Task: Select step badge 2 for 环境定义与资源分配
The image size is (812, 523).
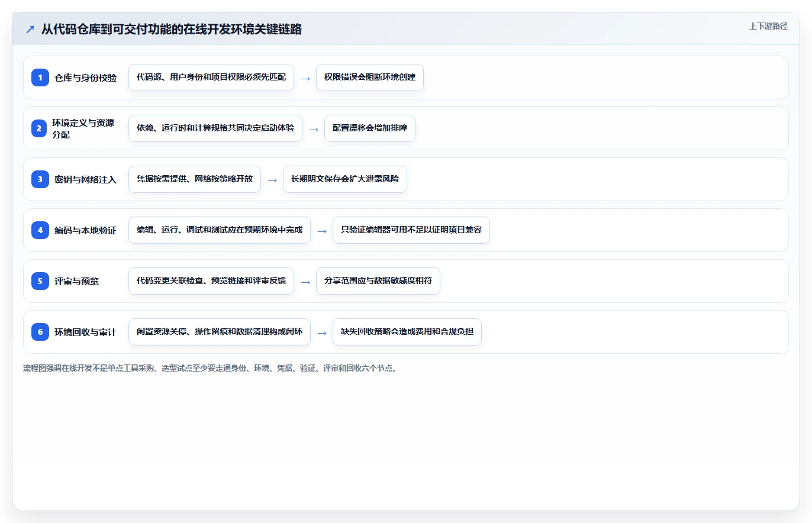Action: tap(40, 128)
